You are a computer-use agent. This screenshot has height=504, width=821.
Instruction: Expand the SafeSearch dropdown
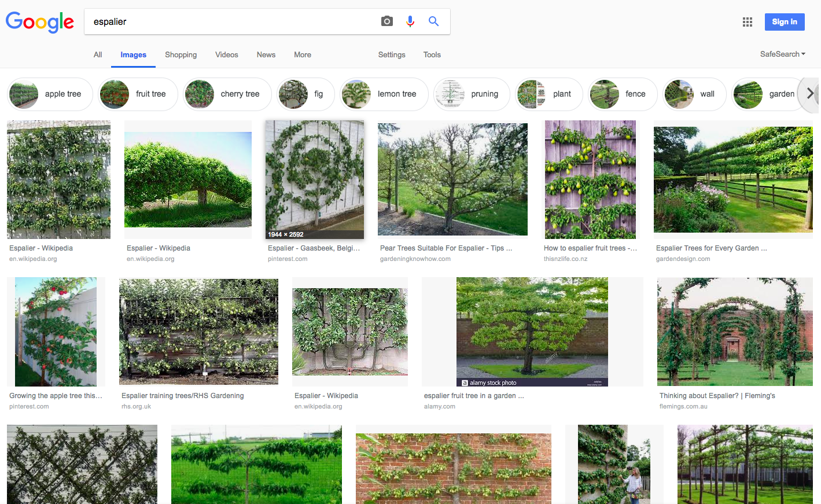(x=782, y=54)
